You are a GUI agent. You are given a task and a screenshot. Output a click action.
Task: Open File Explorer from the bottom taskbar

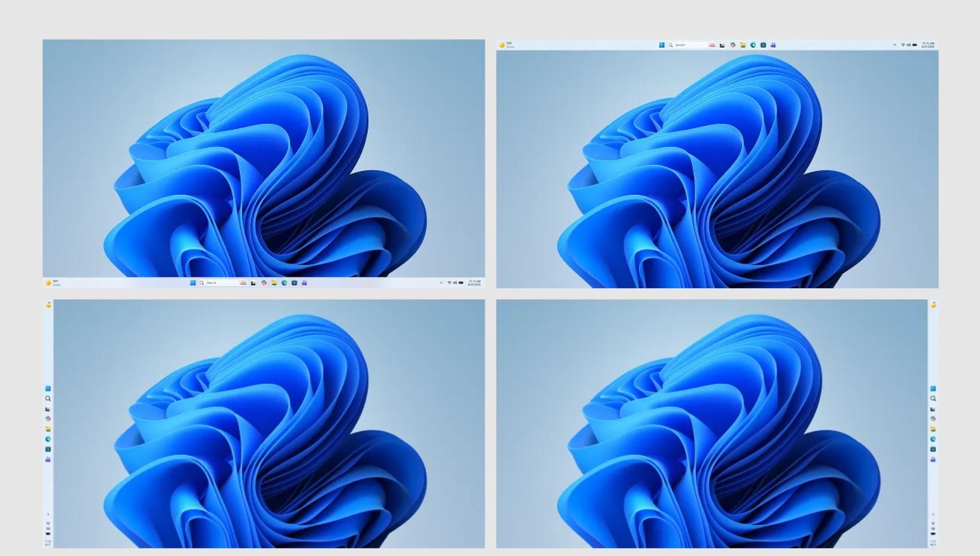click(274, 283)
